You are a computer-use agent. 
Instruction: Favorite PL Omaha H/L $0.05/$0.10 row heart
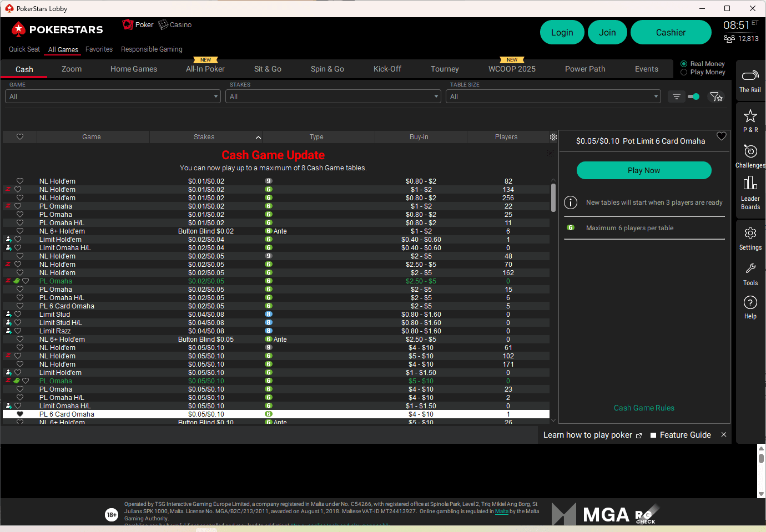[20, 398]
